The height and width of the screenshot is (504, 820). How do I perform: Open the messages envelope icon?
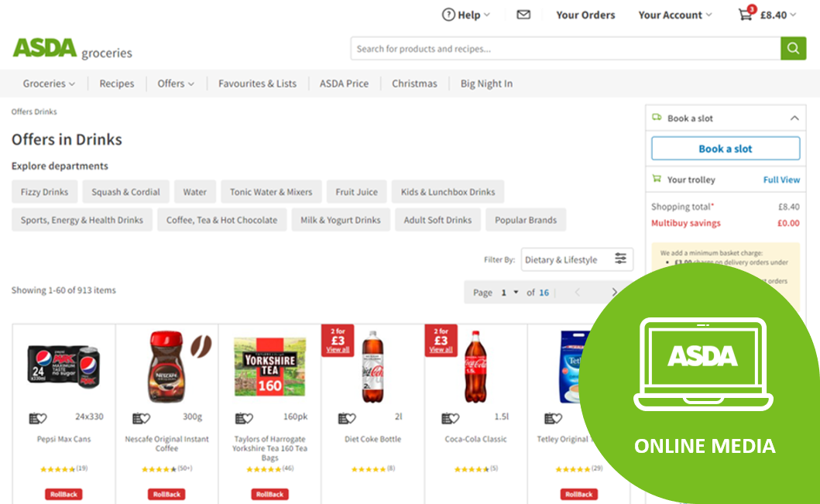pos(523,15)
